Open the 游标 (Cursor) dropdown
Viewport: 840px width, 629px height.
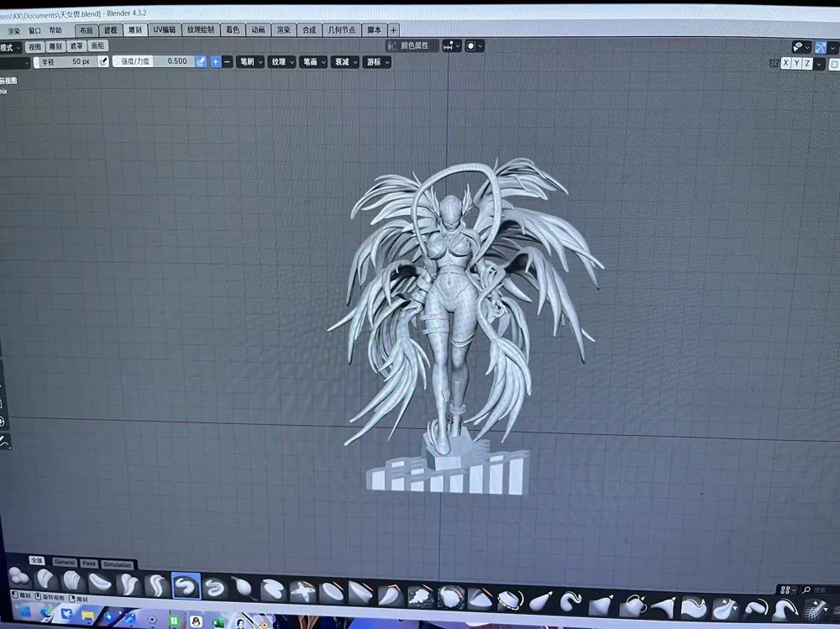(377, 62)
